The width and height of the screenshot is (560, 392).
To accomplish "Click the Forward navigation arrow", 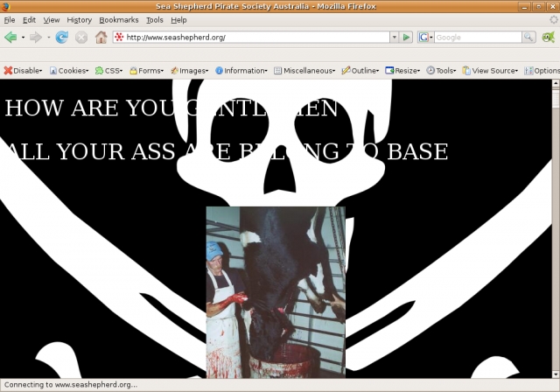I will [36, 38].
